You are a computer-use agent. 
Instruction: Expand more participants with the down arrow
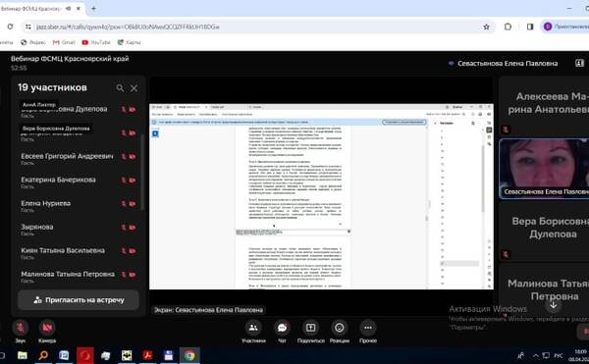pos(554,305)
